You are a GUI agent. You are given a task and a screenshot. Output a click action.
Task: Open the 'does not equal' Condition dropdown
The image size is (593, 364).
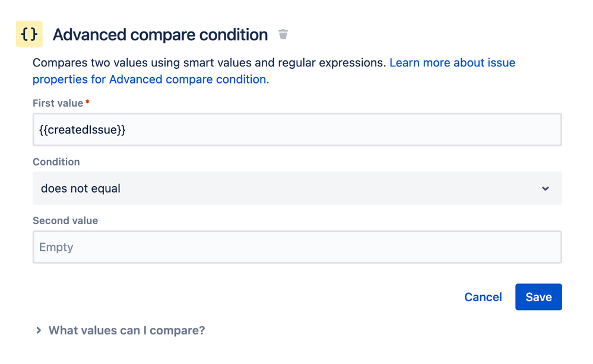297,189
